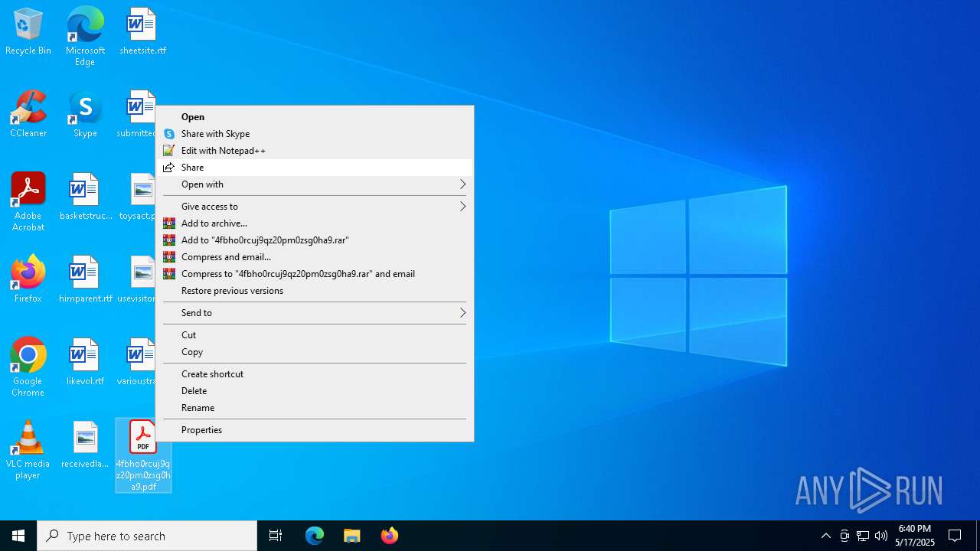Image resolution: width=980 pixels, height=551 pixels.
Task: Choose Restore previous versions
Action: [x=315, y=291]
